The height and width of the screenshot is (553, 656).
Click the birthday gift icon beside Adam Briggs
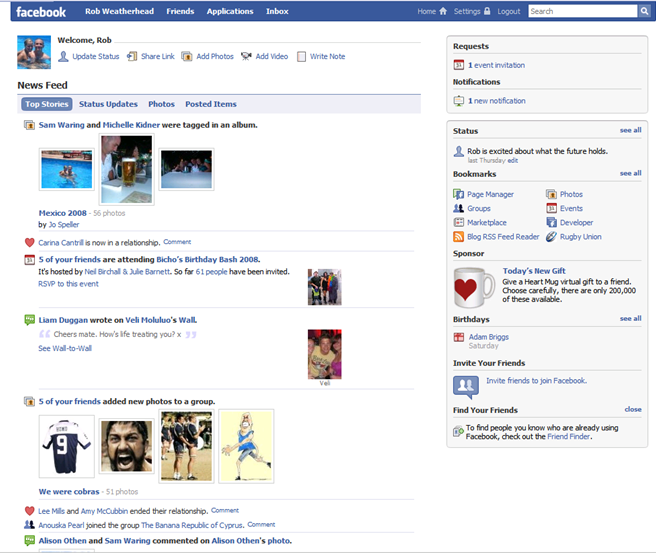tap(459, 337)
